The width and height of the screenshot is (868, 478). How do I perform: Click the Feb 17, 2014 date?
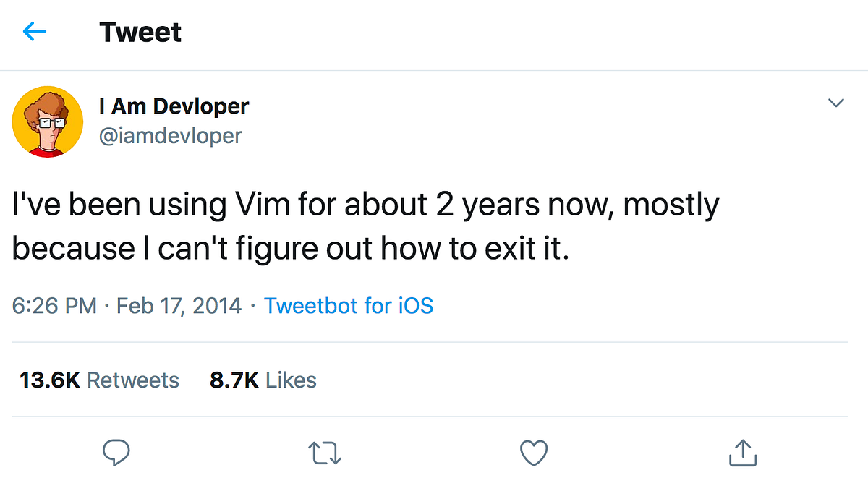tap(179, 306)
